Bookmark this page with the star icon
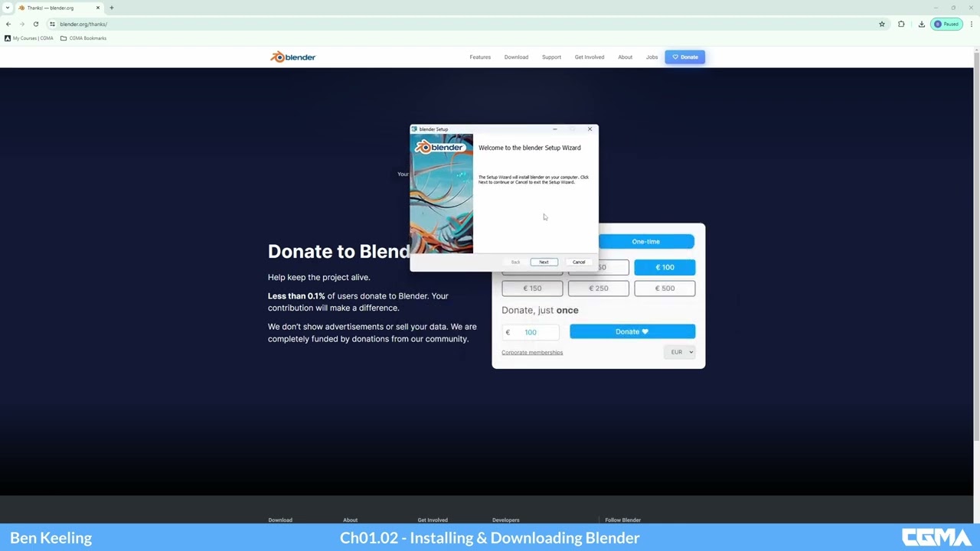Screen dimensions: 980x551 coord(881,24)
